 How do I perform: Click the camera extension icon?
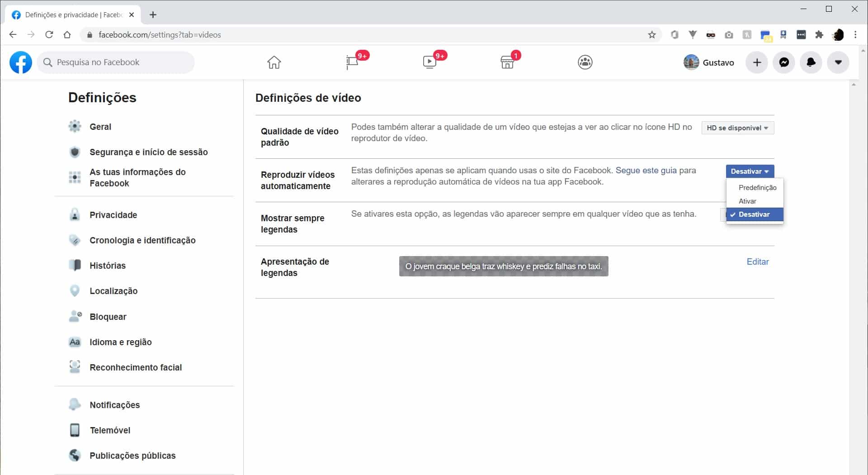pyautogui.click(x=729, y=35)
